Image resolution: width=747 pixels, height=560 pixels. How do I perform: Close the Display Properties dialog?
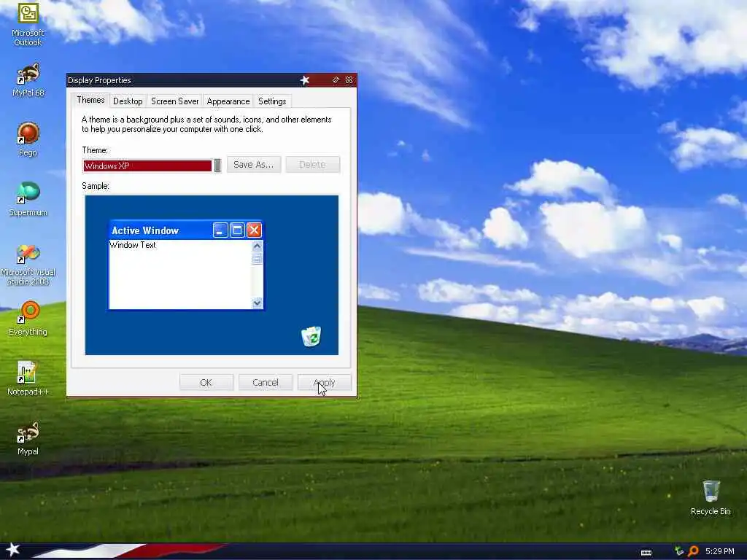click(x=349, y=80)
